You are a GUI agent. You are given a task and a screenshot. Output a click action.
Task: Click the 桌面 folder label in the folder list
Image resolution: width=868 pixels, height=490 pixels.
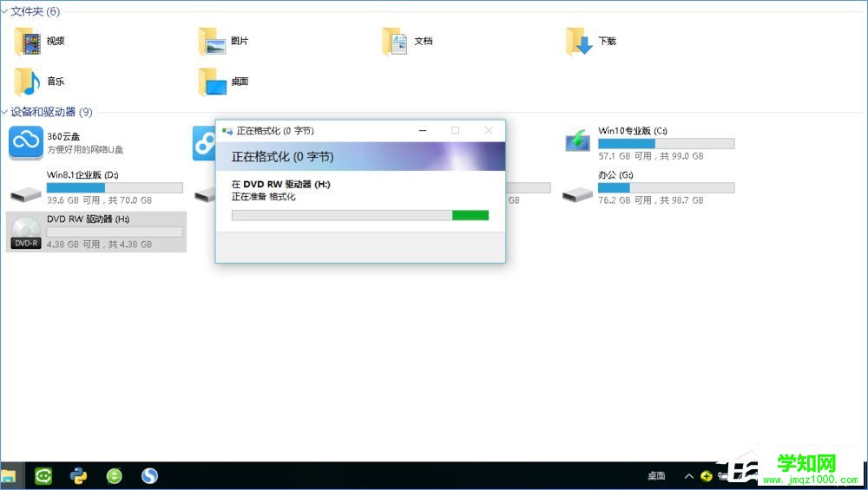[240, 82]
